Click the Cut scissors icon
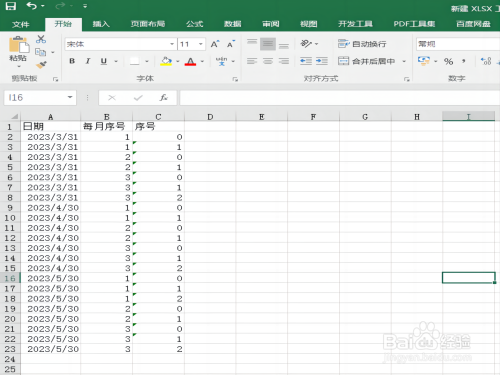 coord(41,39)
